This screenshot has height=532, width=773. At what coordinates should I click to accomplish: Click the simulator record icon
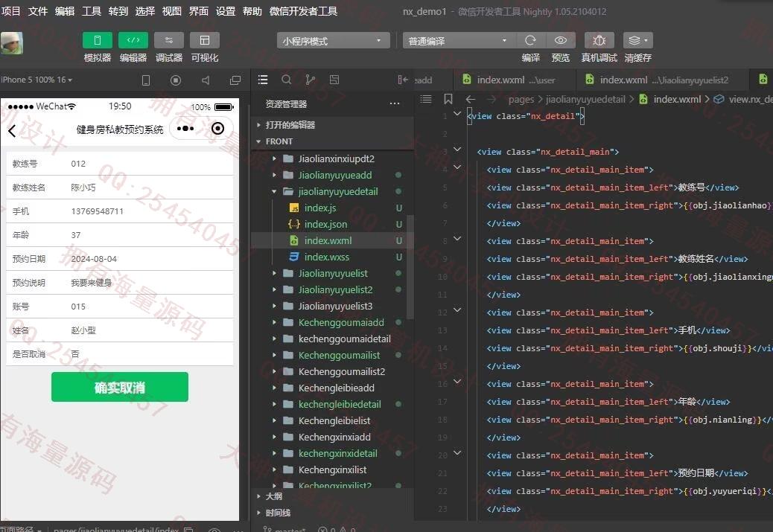tap(176, 80)
